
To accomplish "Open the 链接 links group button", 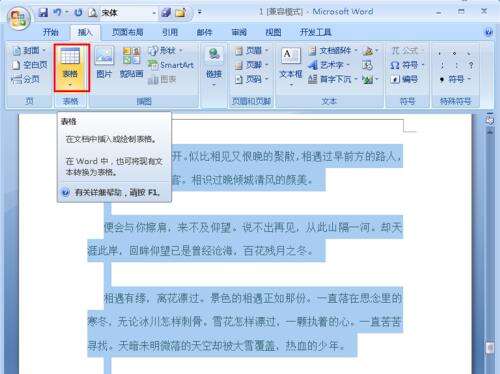I will 214,67.
